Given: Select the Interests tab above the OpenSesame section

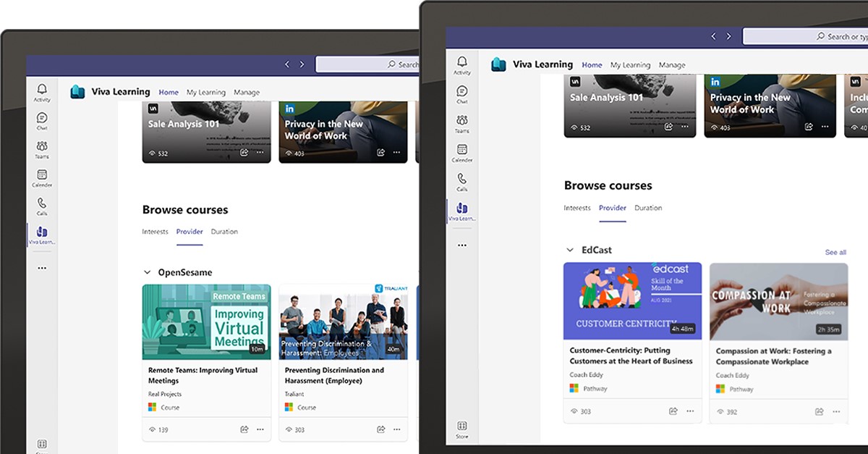Looking at the screenshot, I should click(x=155, y=232).
